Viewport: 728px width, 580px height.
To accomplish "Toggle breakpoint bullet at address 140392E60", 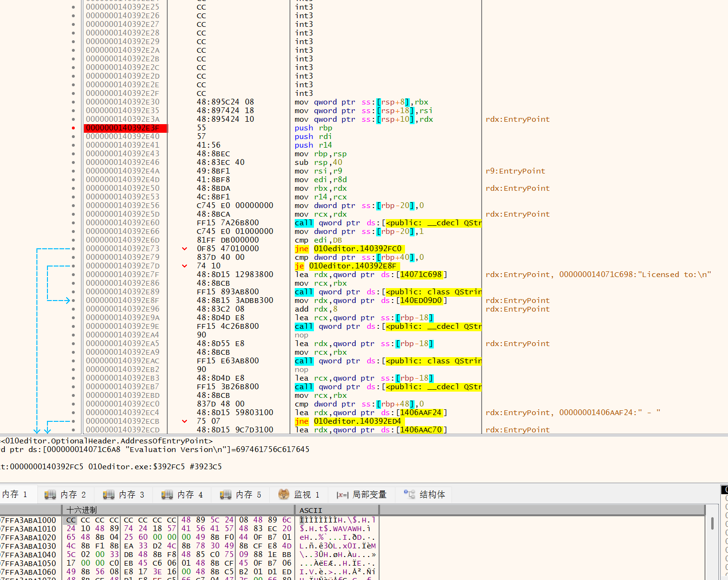I will tap(73, 223).
